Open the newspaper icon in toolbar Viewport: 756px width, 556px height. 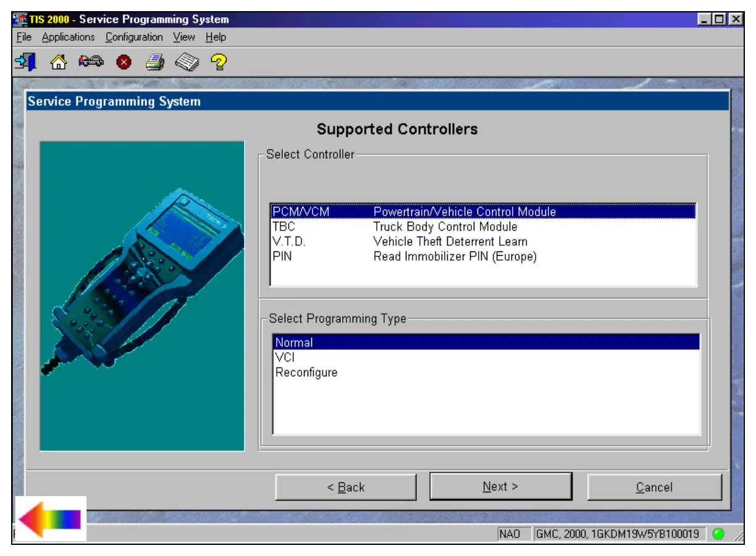187,62
